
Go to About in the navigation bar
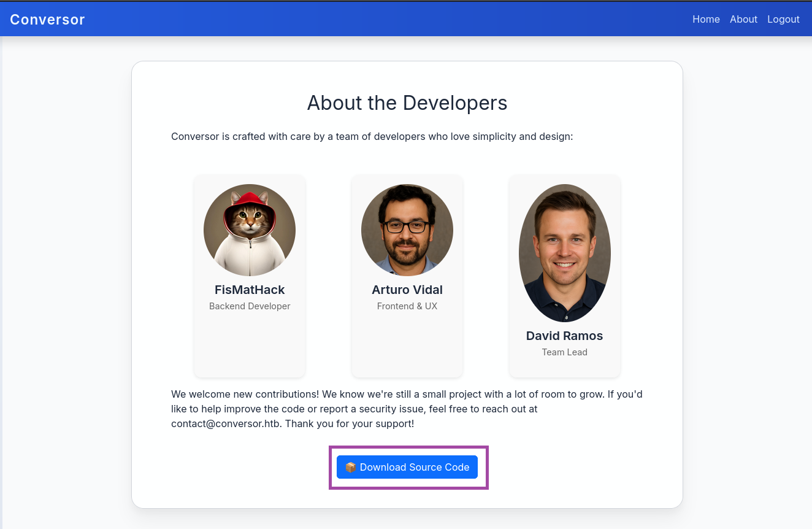[743, 19]
